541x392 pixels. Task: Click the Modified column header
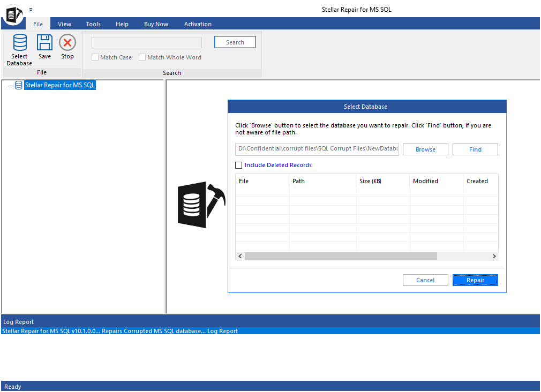coord(436,181)
